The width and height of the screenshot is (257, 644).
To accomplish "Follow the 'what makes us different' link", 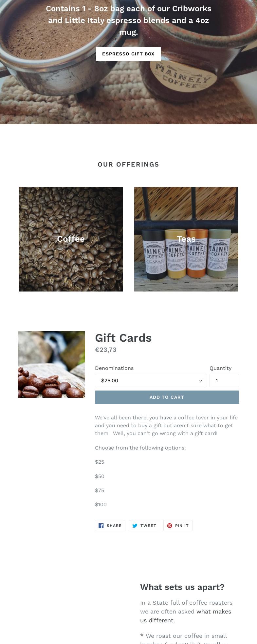I will [x=186, y=616].
